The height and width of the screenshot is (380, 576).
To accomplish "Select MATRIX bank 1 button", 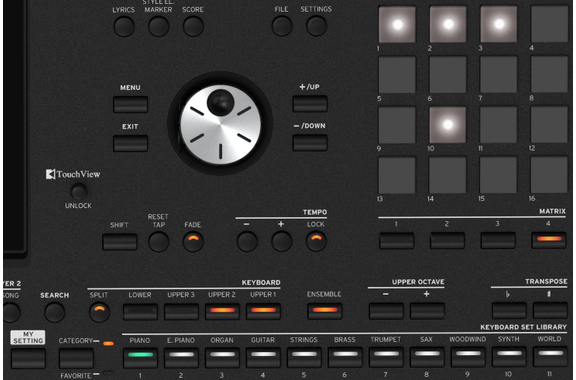I will click(x=396, y=241).
